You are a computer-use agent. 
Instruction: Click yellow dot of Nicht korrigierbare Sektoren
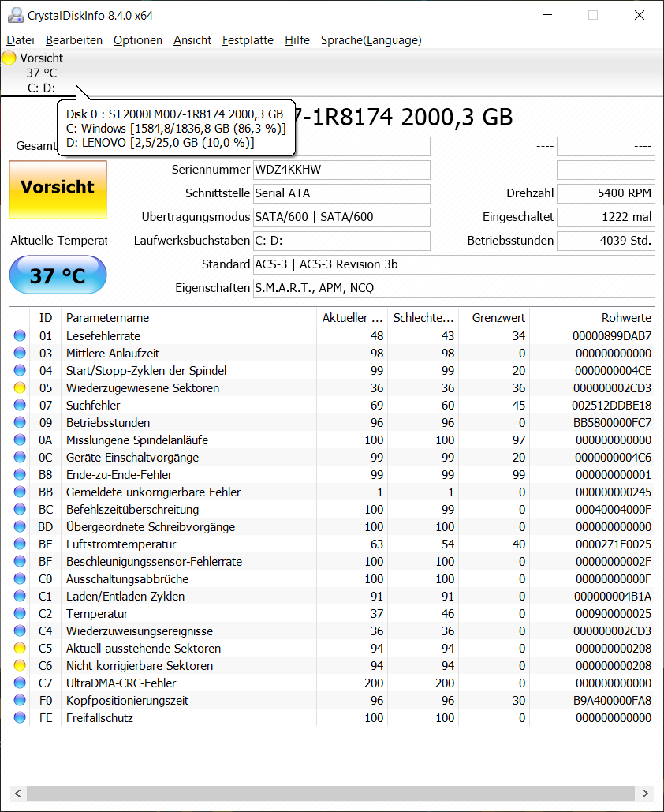[x=20, y=665]
